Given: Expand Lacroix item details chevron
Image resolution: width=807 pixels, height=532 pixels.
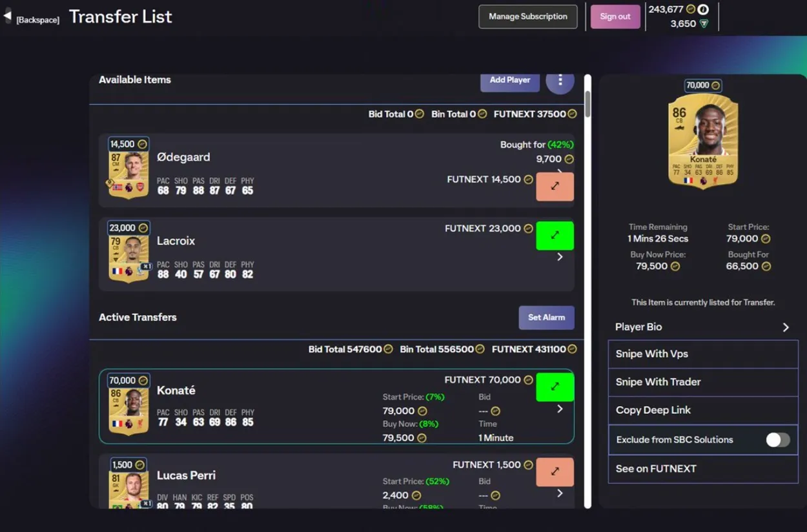Looking at the screenshot, I should point(560,257).
